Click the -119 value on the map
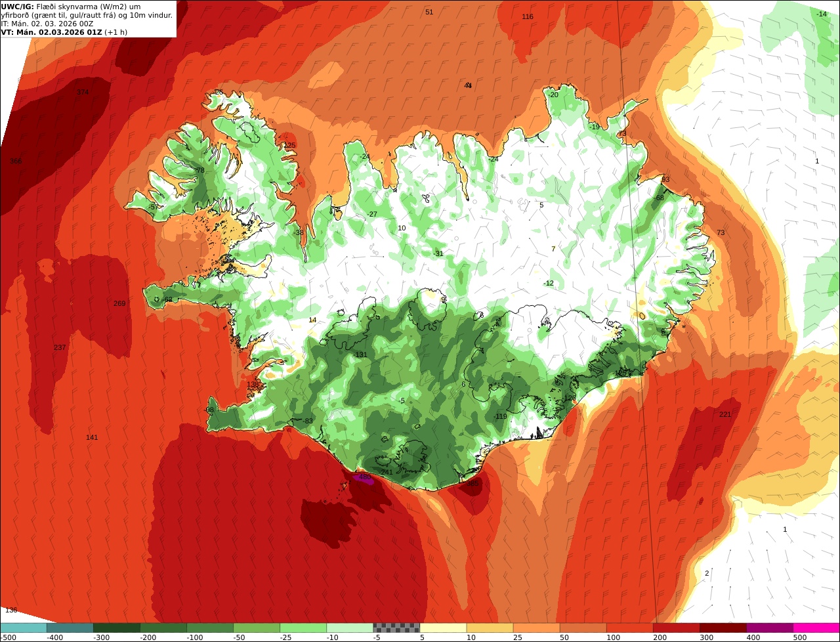Viewport: 840px width, 642px height. coord(500,417)
